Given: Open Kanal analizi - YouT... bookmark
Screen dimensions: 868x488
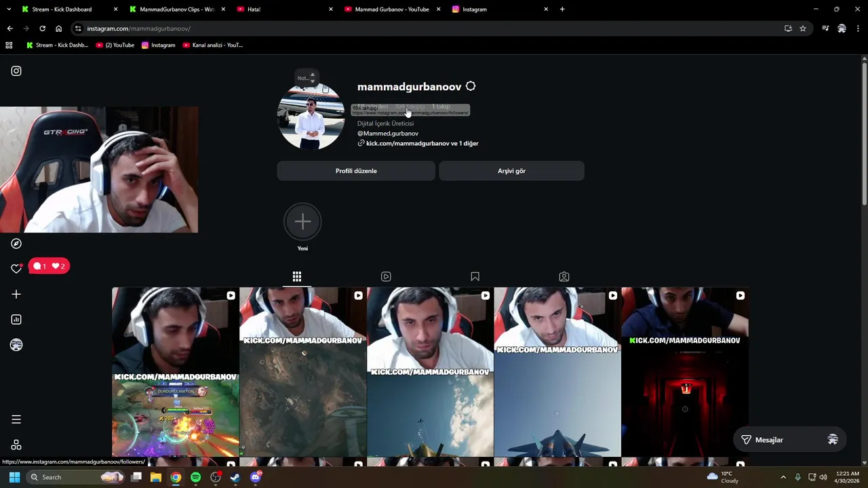Looking at the screenshot, I should coord(213,45).
